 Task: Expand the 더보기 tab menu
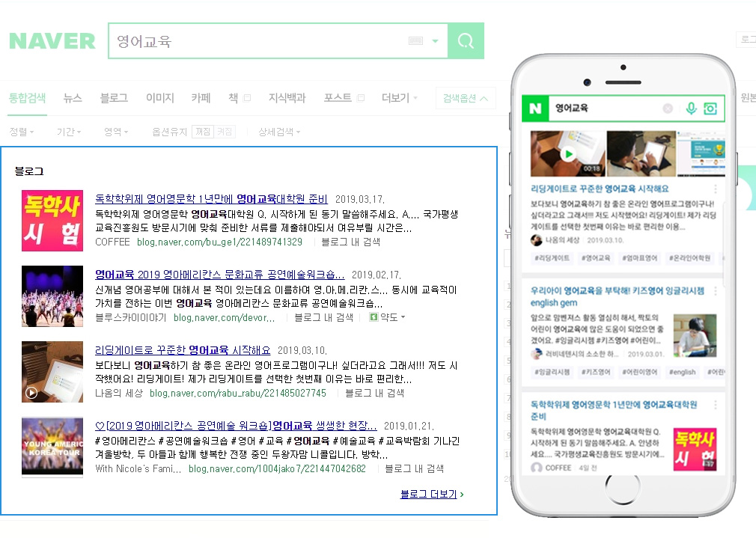click(399, 98)
